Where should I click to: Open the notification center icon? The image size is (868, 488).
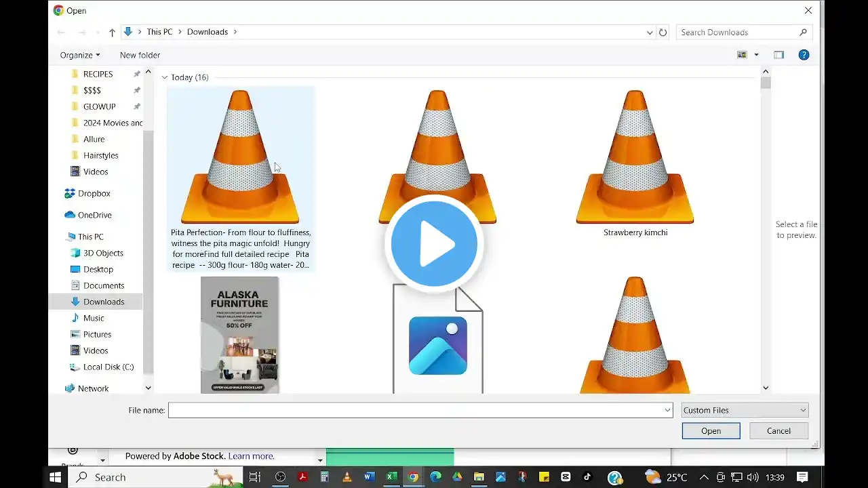pos(802,477)
